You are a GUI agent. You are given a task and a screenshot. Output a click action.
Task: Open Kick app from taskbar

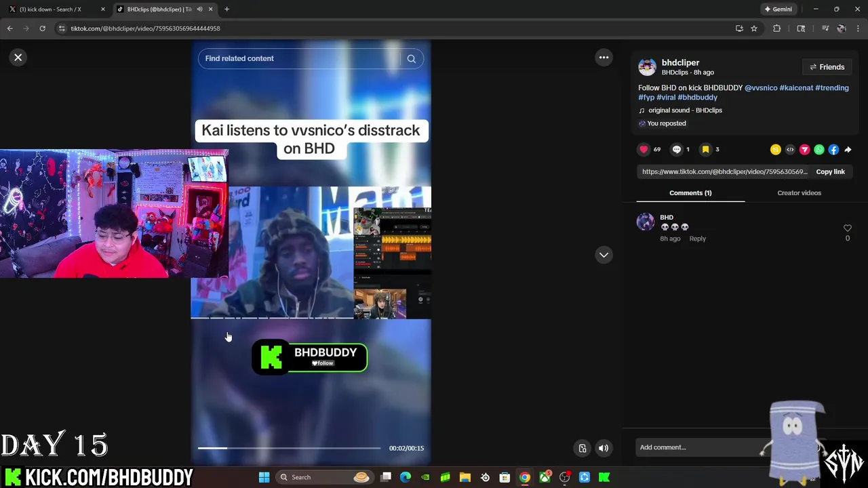604,478
